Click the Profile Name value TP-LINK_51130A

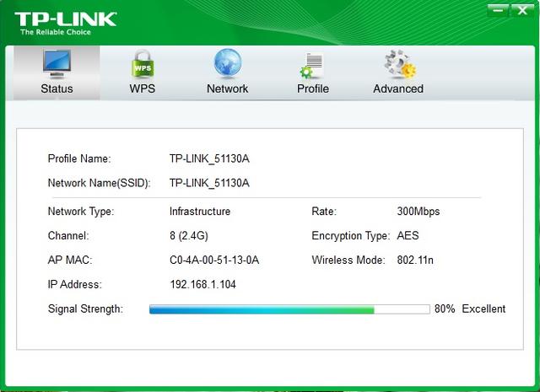[209, 158]
